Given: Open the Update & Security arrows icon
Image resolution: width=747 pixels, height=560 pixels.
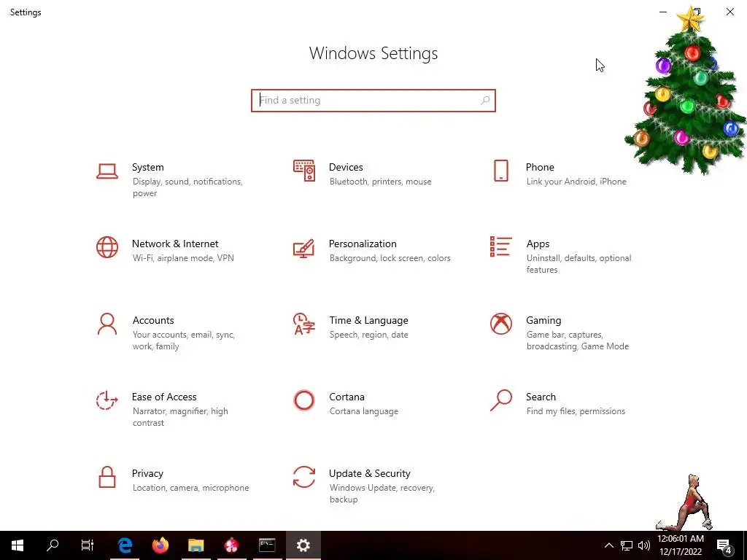Looking at the screenshot, I should 304,477.
